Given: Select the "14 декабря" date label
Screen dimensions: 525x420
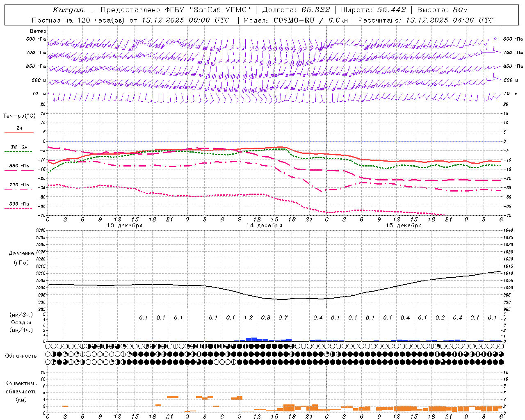Looking at the screenshot, I should click(264, 226).
